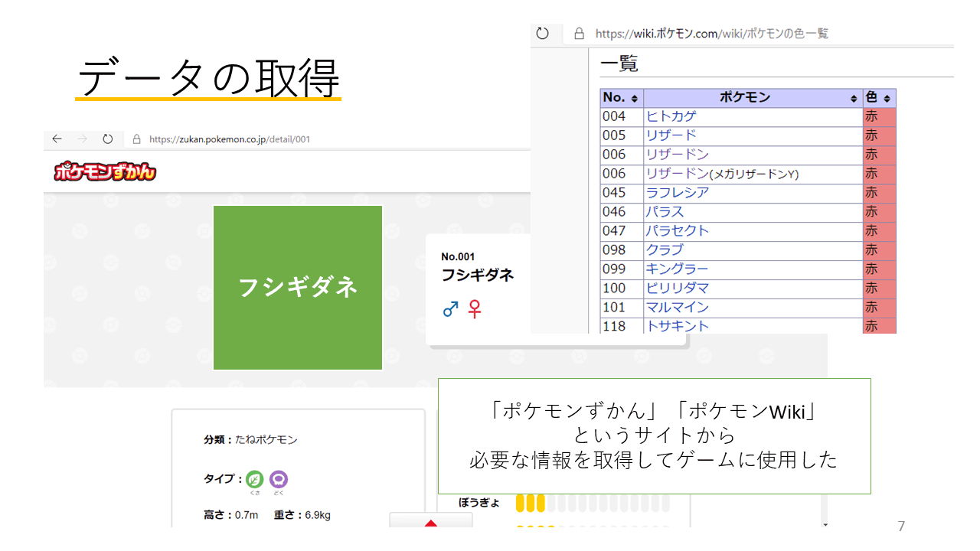Viewport: 980px width, 551px height.
Task: Open the ヒトカゲ link
Action: pos(671,116)
